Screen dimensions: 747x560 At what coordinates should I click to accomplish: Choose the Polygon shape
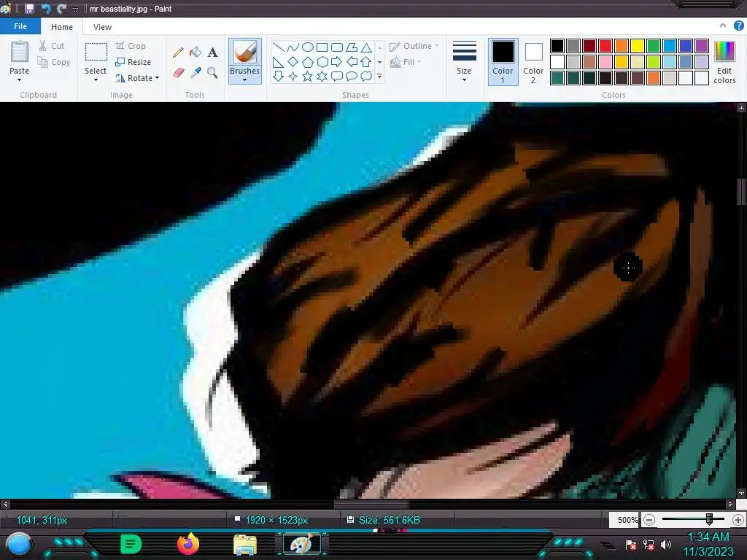pos(352,47)
